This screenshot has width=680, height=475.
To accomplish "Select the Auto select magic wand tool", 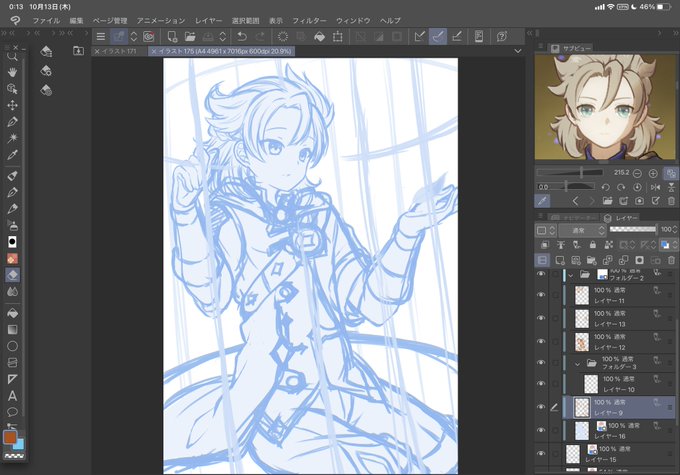I will [x=12, y=138].
